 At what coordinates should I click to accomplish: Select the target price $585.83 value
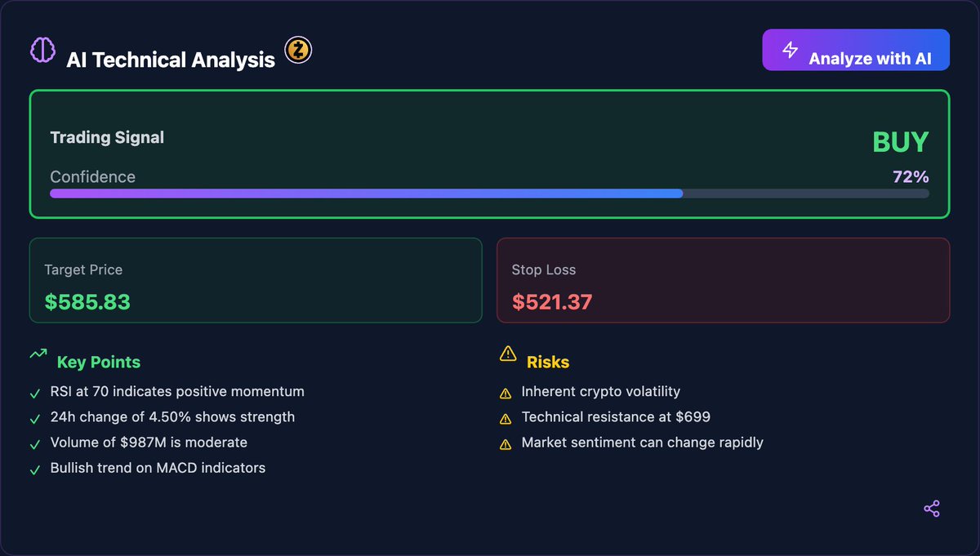pos(87,302)
